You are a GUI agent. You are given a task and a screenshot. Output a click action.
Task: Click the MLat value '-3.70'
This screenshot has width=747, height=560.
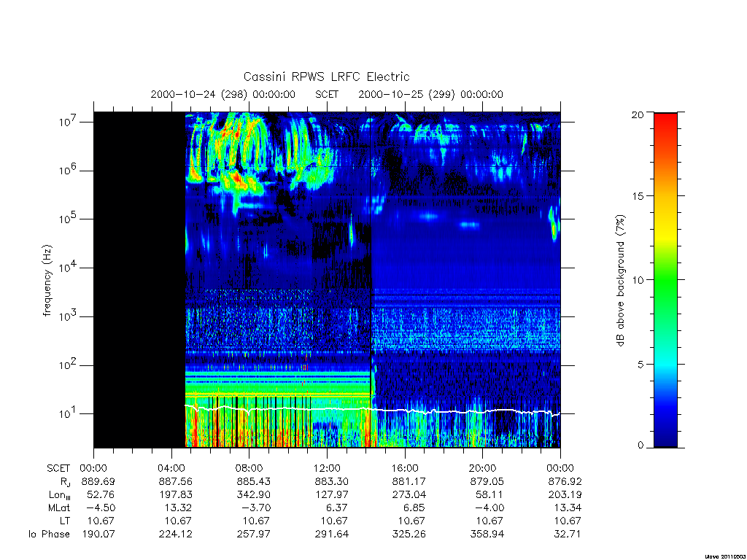(257, 508)
